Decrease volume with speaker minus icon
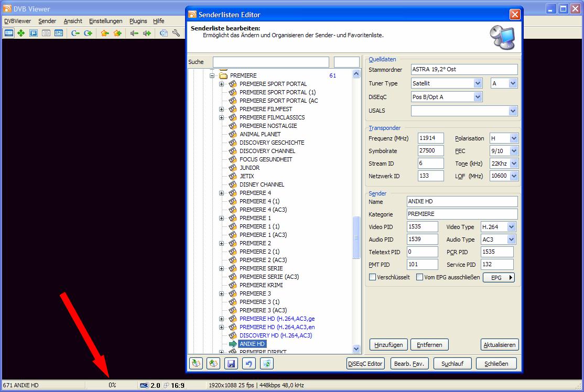Image resolution: width=584 pixels, height=392 pixels. [134, 33]
